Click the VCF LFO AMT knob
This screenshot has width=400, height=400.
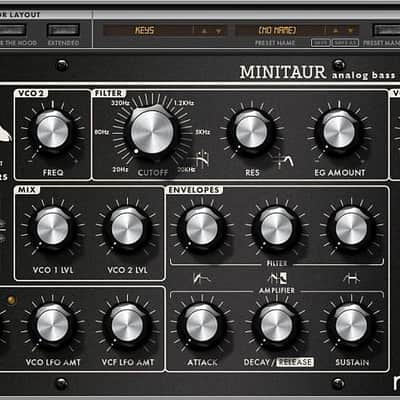(127, 325)
